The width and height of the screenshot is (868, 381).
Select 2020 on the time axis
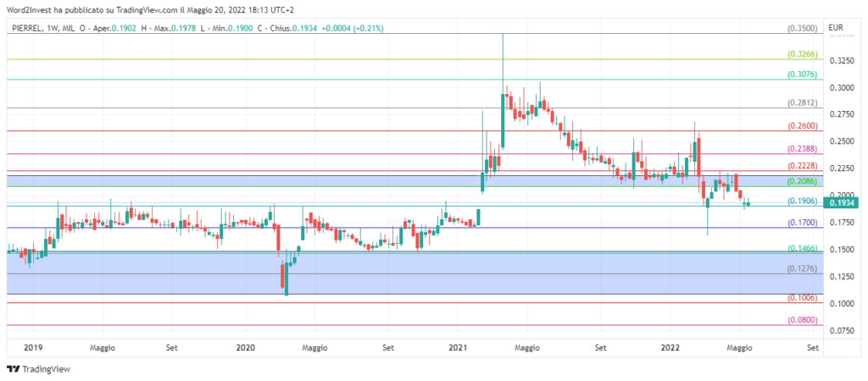245,347
